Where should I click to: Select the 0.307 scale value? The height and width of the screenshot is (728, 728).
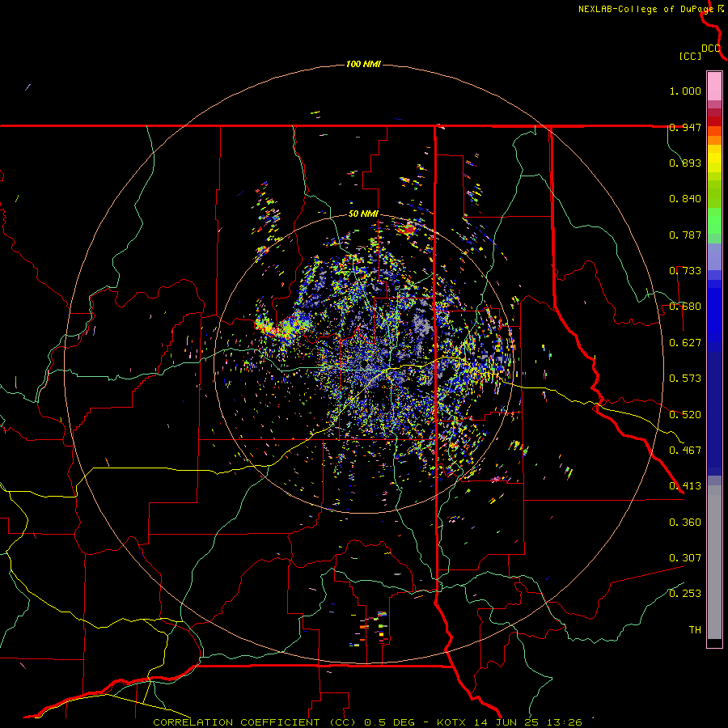[x=685, y=558]
